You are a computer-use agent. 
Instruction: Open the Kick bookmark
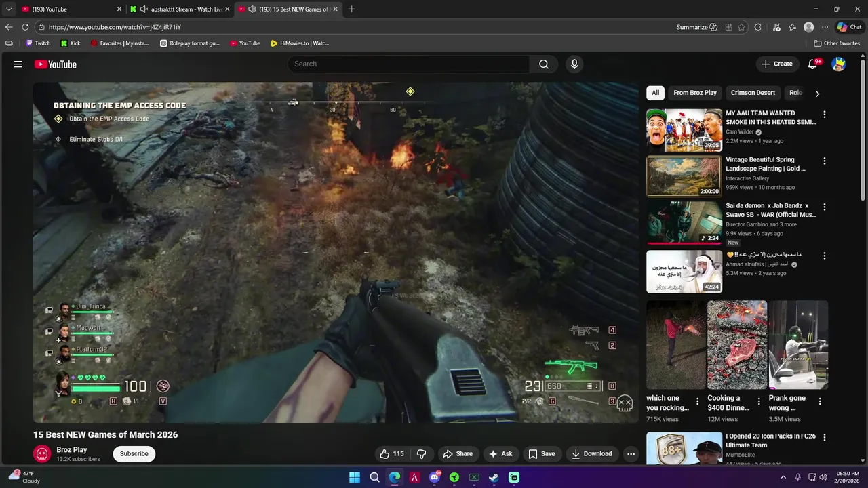tap(71, 43)
